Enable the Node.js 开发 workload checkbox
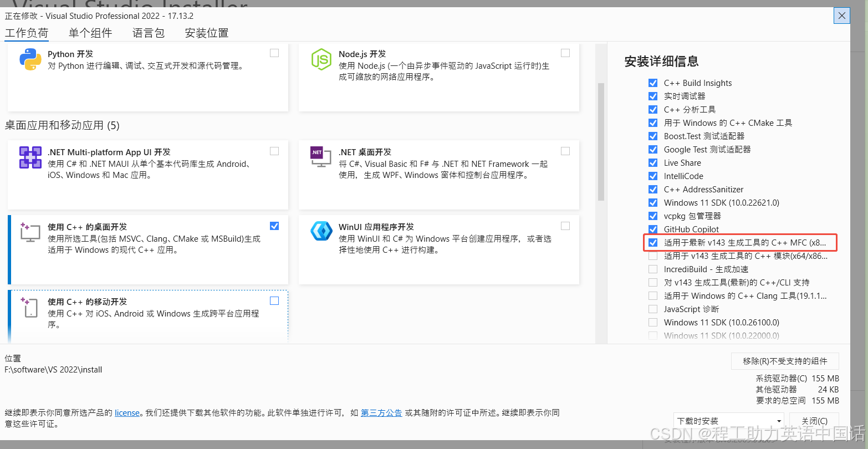The image size is (868, 449). (565, 53)
